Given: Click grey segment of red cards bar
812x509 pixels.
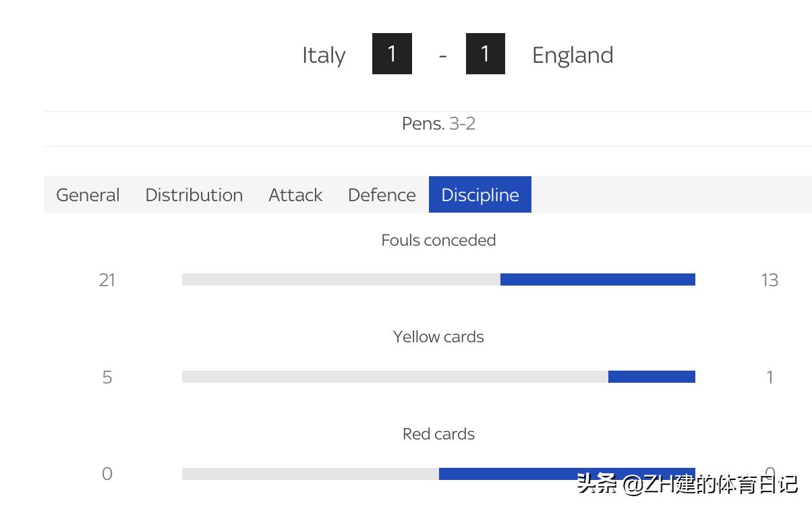Looking at the screenshot, I should click(x=310, y=474).
